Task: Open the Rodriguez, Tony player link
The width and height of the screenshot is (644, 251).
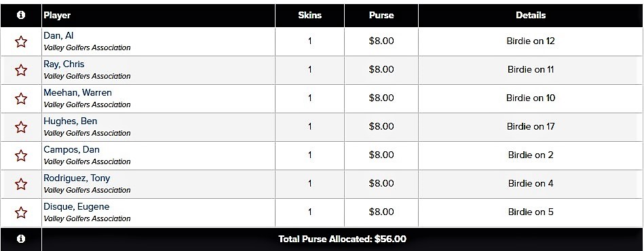Action: [77, 178]
